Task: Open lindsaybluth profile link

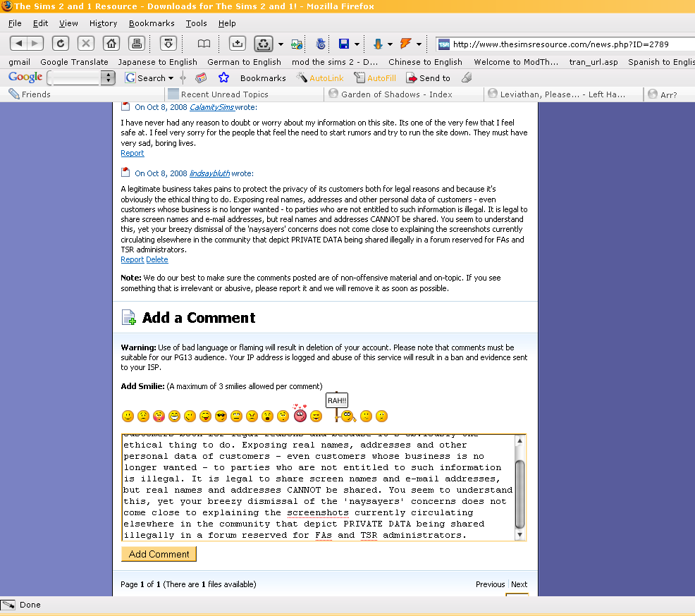Action: tap(209, 173)
